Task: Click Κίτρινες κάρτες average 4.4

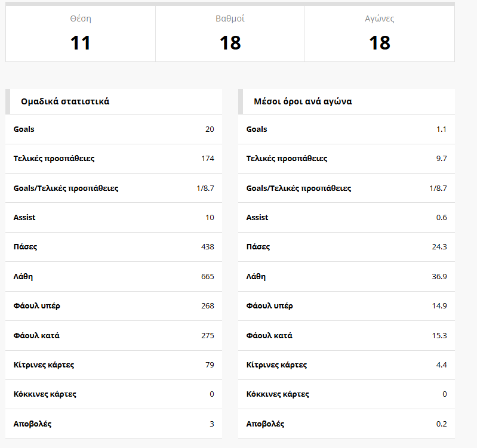Action: pos(441,365)
